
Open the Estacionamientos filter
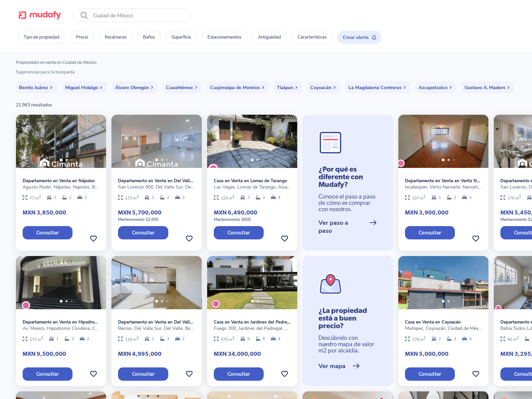(224, 37)
